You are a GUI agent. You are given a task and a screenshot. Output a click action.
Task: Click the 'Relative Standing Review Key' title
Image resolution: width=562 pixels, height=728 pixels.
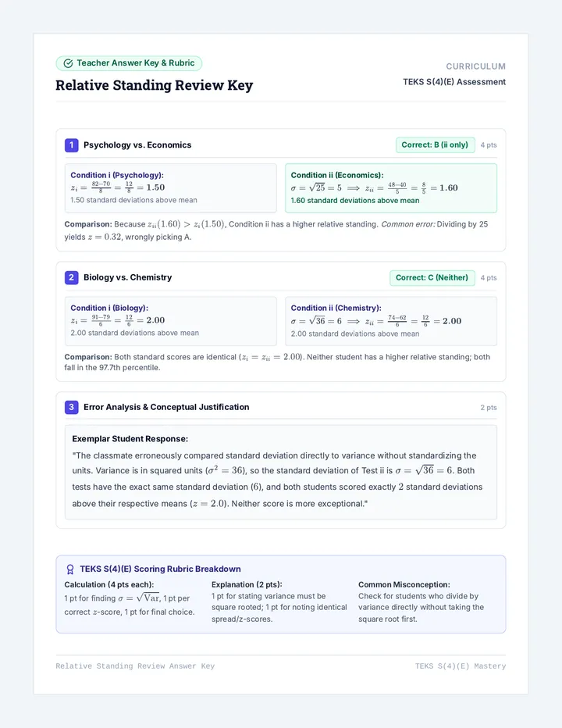tap(154, 85)
